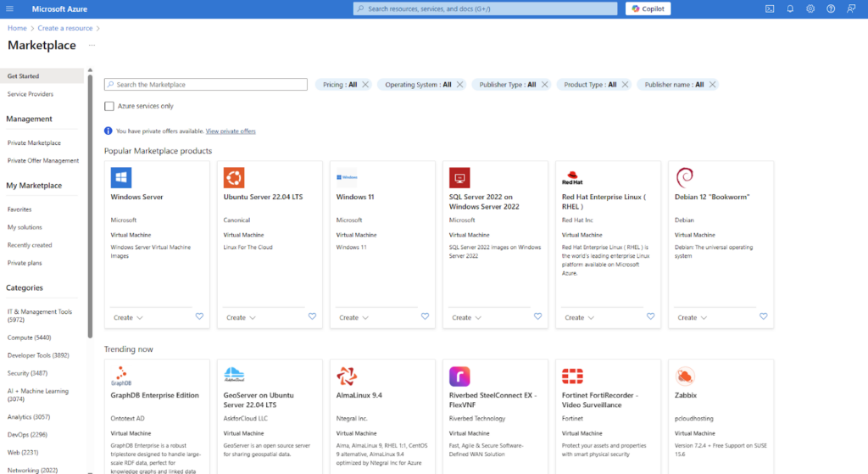Click the Search the Marketplace field
868x474 pixels.
(205, 84)
